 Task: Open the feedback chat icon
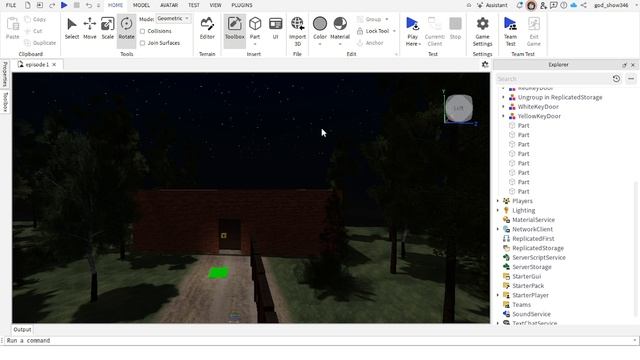pyautogui.click(x=553, y=5)
